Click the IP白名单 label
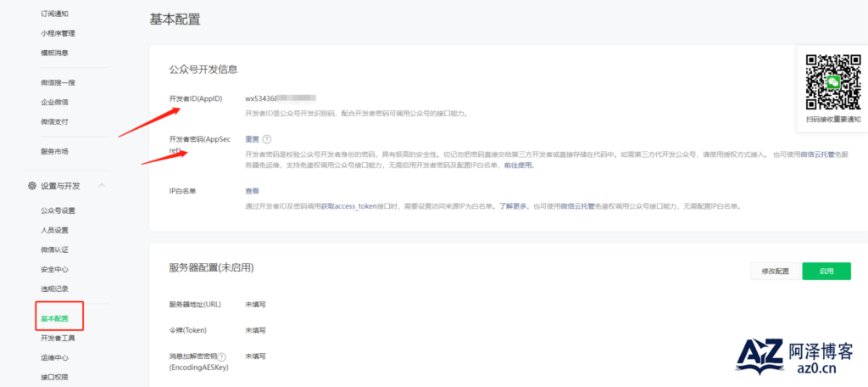 click(x=183, y=191)
